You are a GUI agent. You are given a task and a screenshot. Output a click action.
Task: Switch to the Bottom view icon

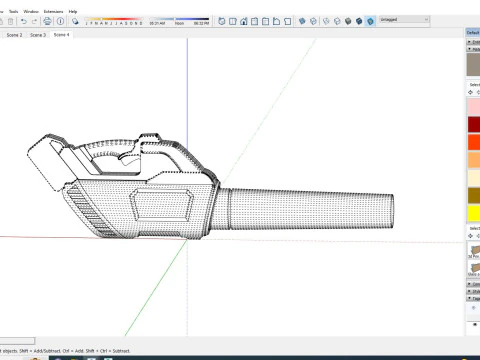(287, 21)
